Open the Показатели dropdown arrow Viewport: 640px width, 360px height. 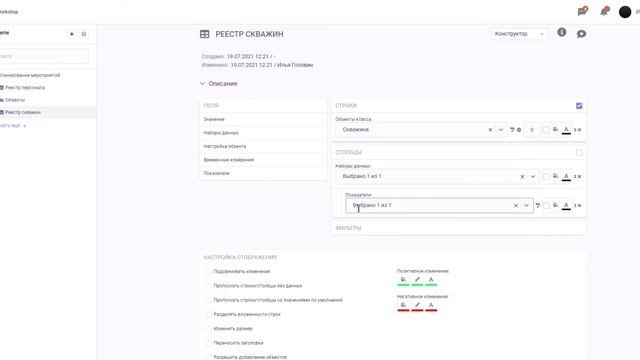tap(526, 206)
